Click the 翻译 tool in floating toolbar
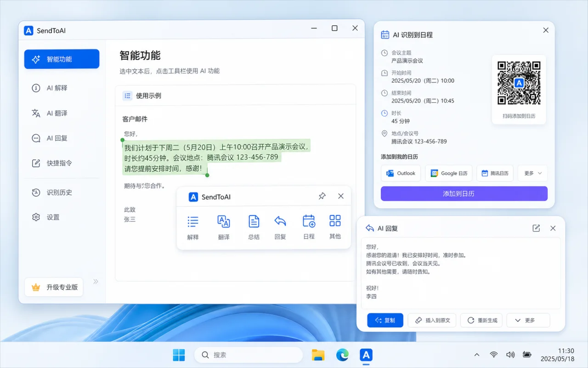This screenshot has width=588, height=368. (224, 227)
